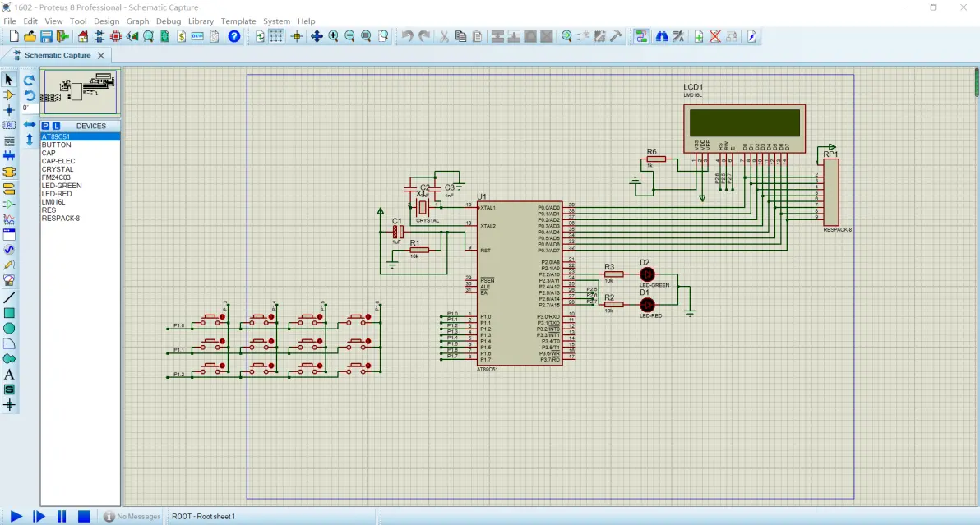980x525 pixels.
Task: Select LED-GREEN in the devices list
Action: pos(80,186)
